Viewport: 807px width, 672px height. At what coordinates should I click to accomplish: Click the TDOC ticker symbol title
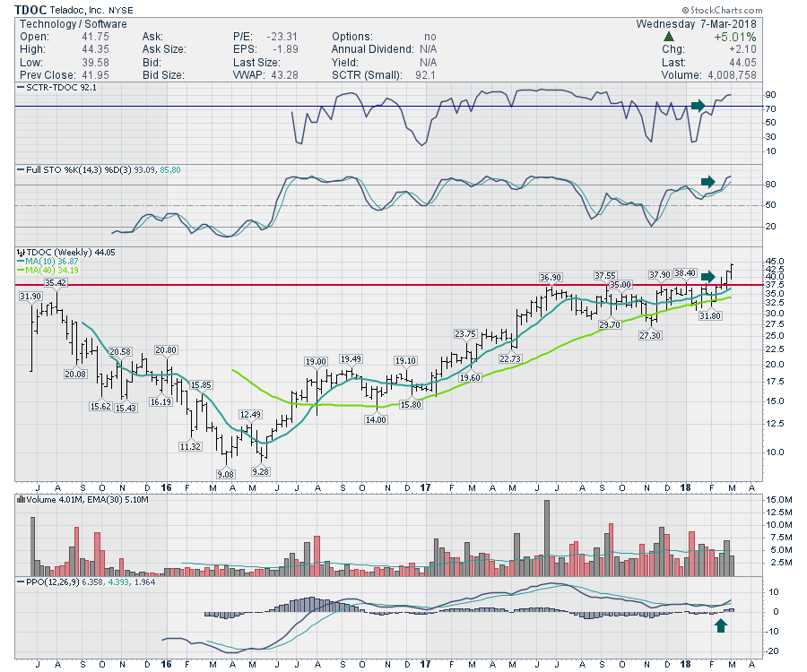(30, 10)
